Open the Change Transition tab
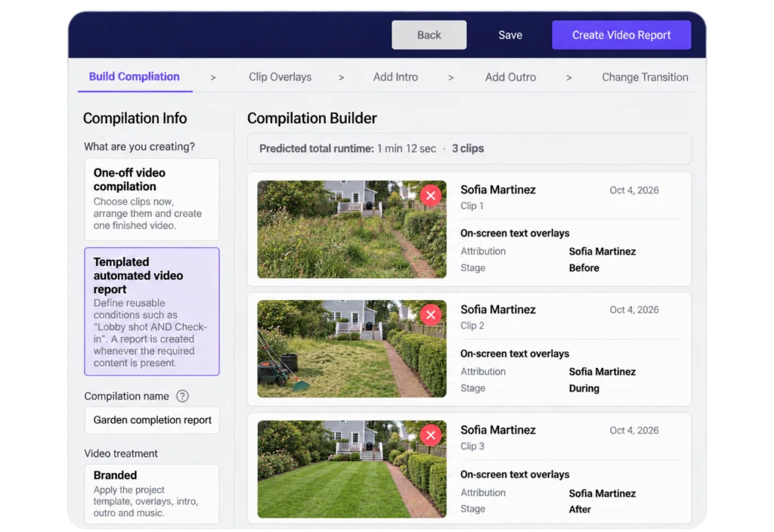The height and width of the screenshot is (532, 774). coord(645,77)
